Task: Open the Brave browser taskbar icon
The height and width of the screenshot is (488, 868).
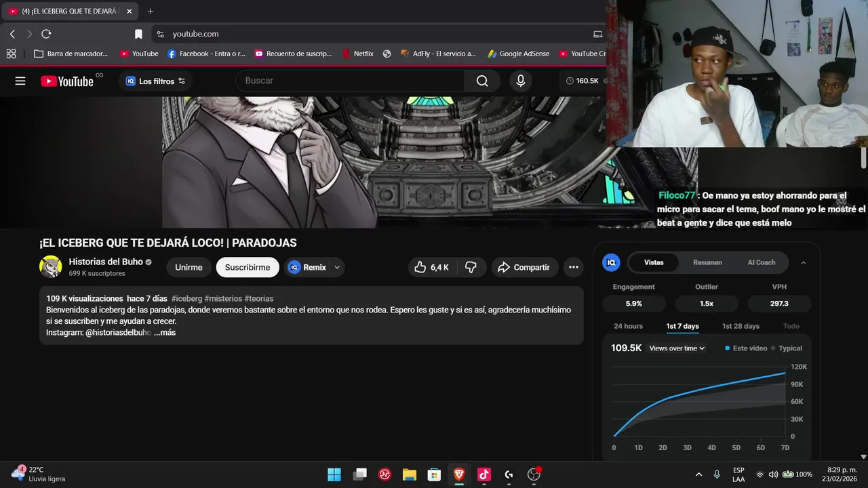Action: coord(459,474)
